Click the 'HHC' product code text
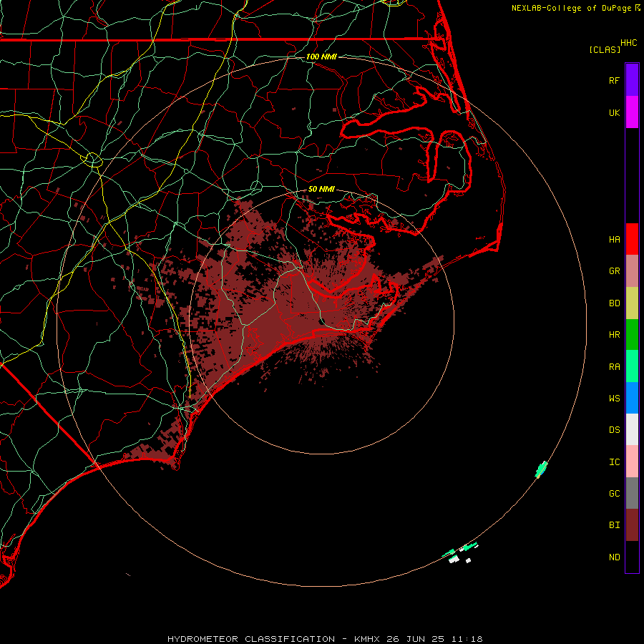The height and width of the screenshot is (644, 644). [628, 43]
